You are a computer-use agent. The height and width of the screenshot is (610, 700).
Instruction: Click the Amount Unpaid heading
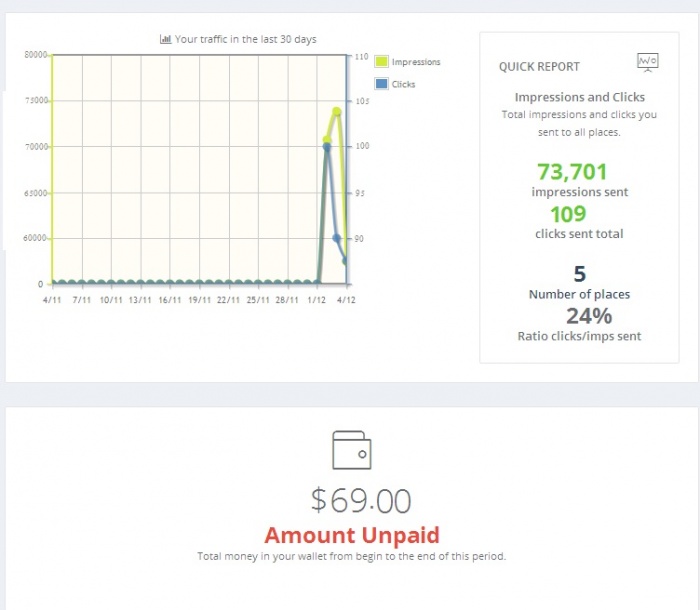coord(351,535)
